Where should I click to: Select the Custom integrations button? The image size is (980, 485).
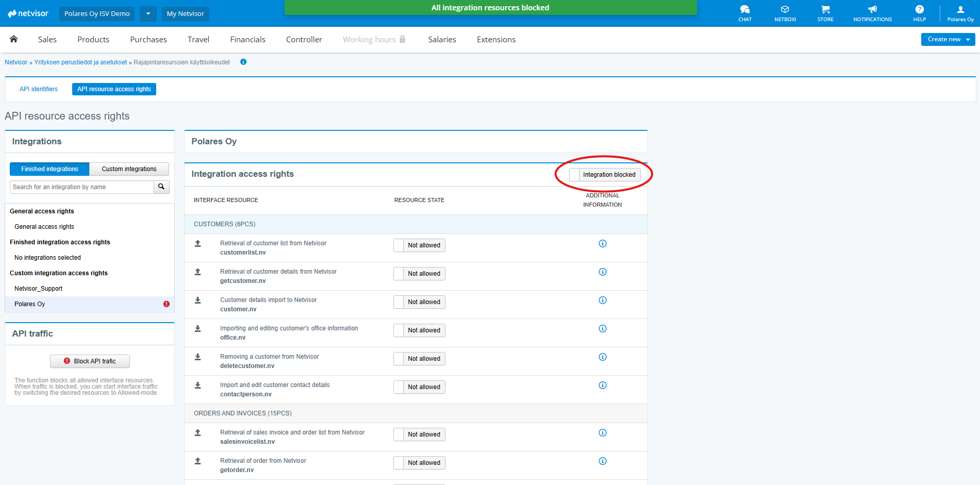[129, 169]
